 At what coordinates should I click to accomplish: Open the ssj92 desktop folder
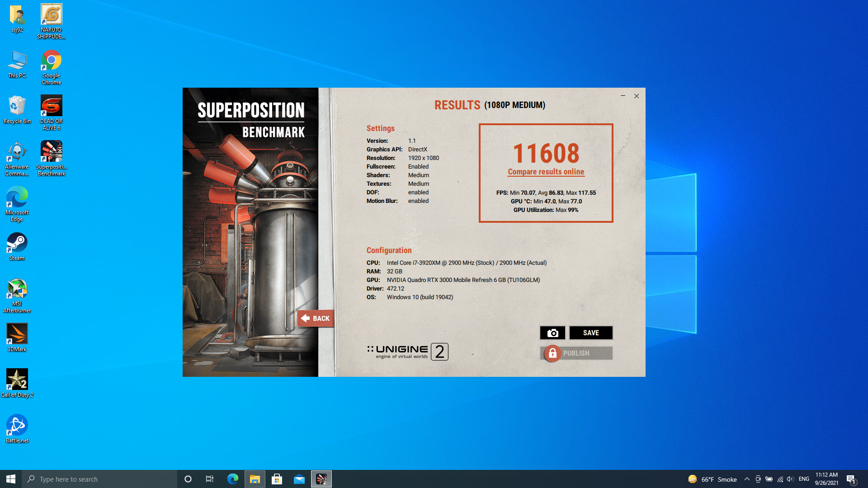[17, 19]
